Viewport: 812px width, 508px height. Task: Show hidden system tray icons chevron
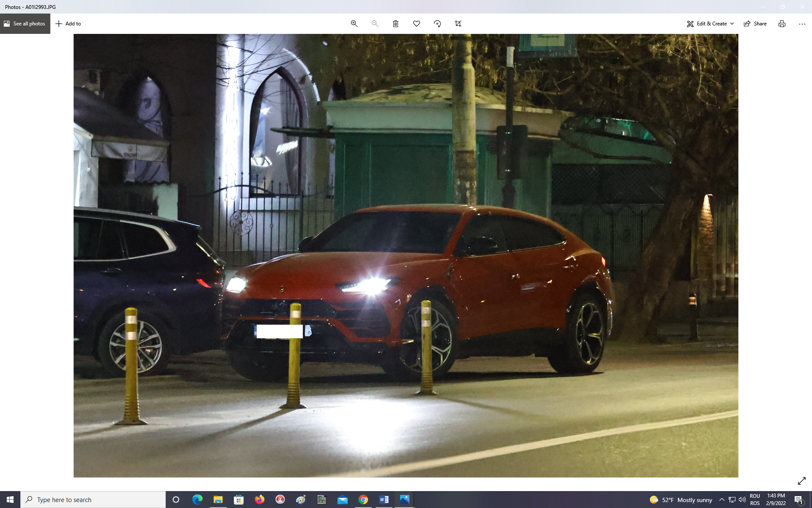[721, 500]
